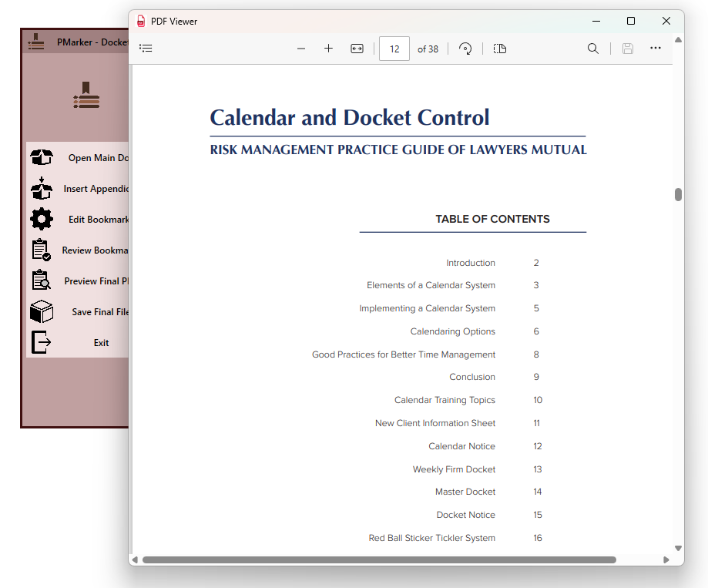Click the zoom in plus icon

tap(328, 49)
